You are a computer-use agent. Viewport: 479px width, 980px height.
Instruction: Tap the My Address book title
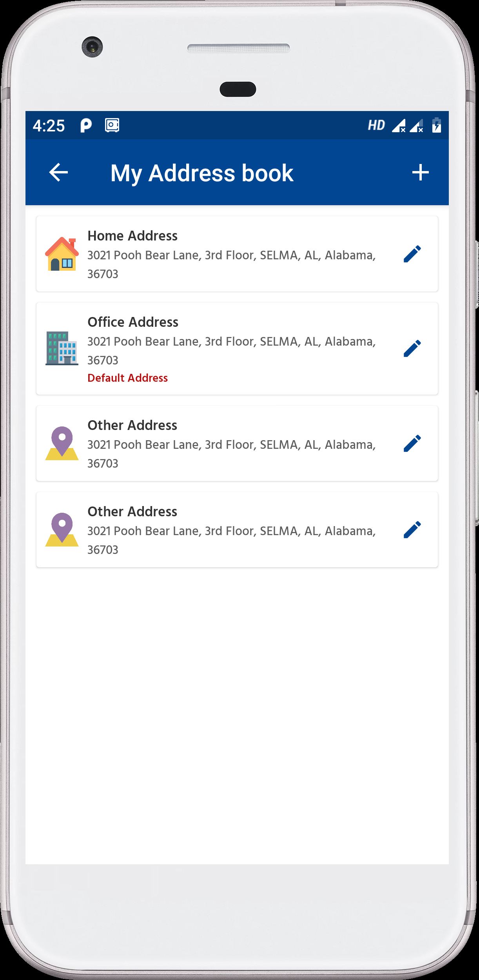(x=202, y=173)
